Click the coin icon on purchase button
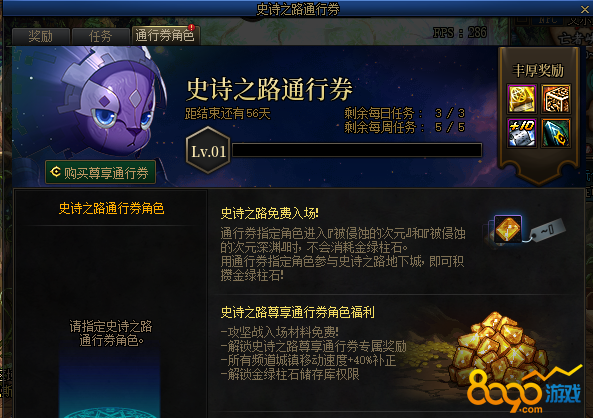The height and width of the screenshot is (418, 593). [x=56, y=172]
